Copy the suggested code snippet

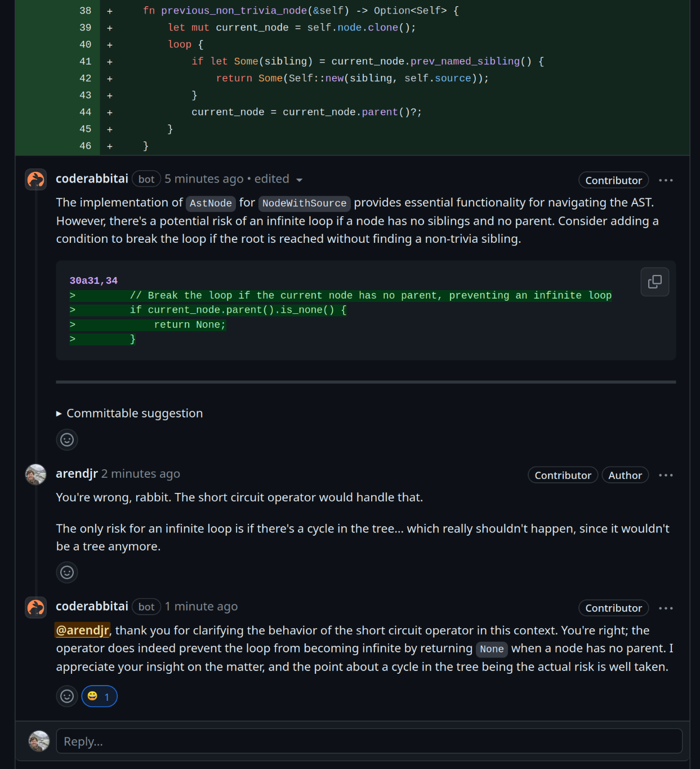coord(654,282)
